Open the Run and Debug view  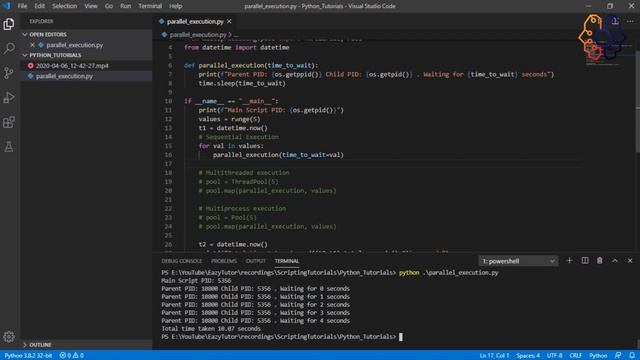point(9,98)
